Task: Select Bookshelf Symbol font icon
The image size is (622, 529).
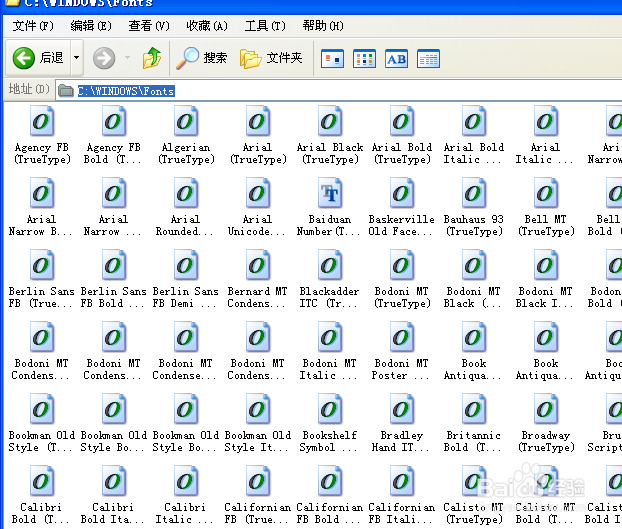Action: pos(330,409)
